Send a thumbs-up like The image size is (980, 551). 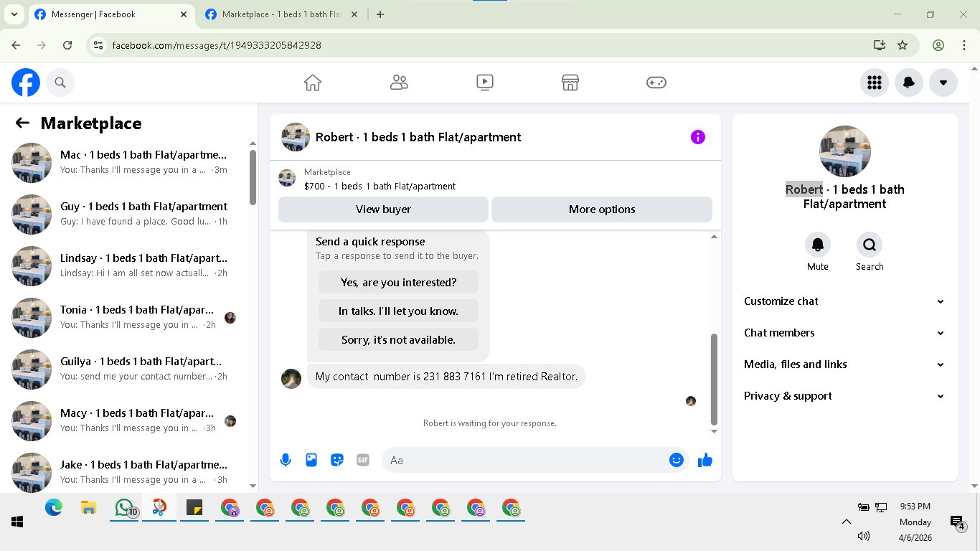tap(705, 460)
